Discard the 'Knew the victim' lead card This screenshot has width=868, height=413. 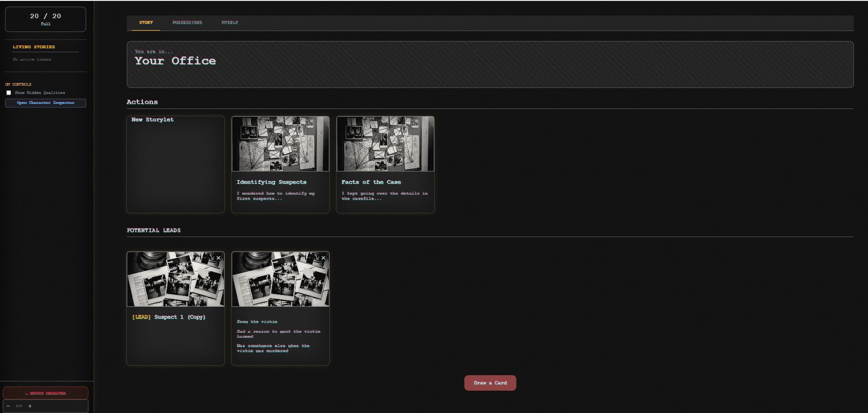click(323, 258)
